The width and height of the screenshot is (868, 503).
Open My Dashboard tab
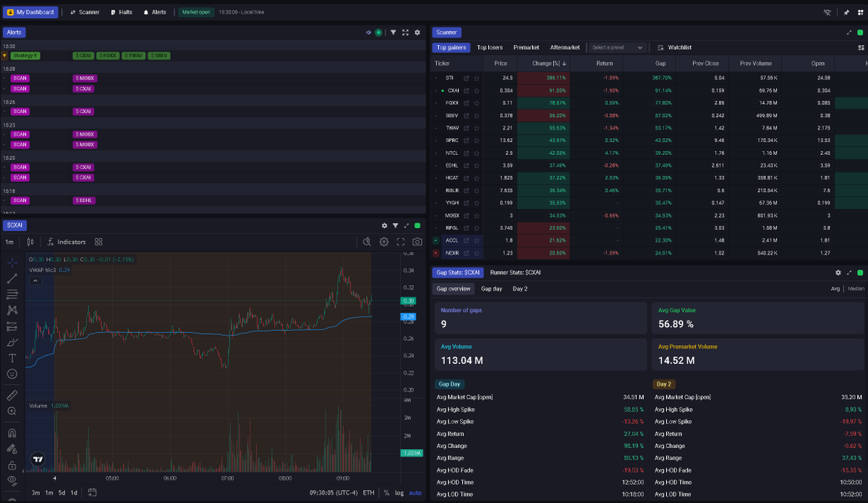(x=30, y=12)
